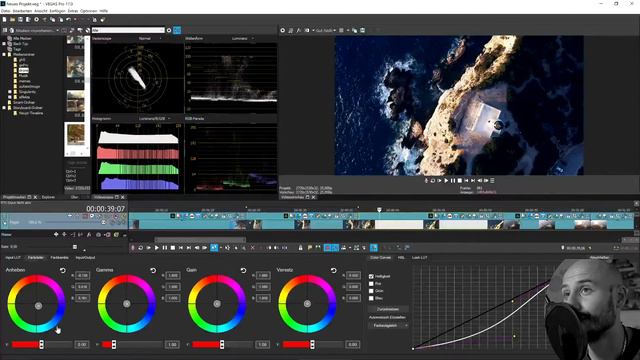Click Alle Medien in the media tree
This screenshot has width=640, height=360.
(x=22, y=38)
